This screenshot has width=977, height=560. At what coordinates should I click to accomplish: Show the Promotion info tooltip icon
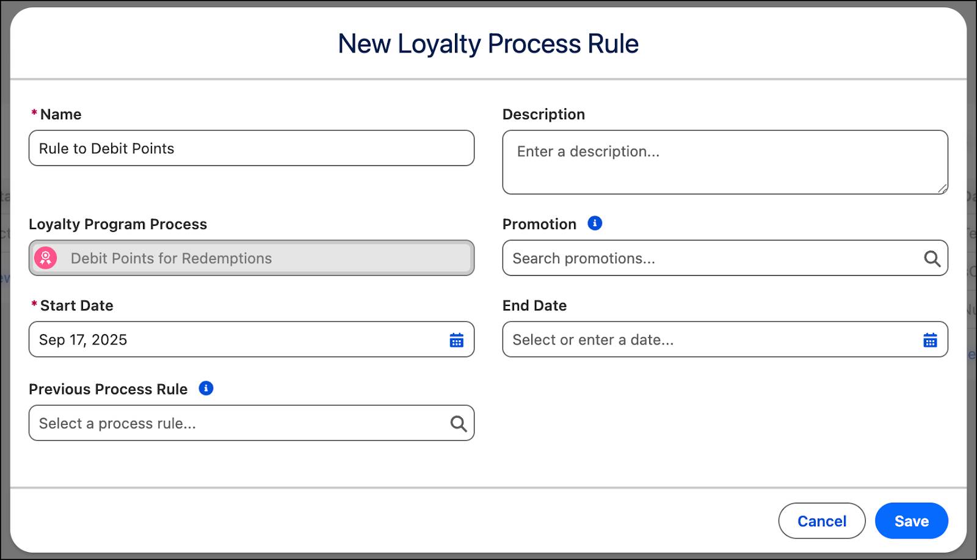595,224
